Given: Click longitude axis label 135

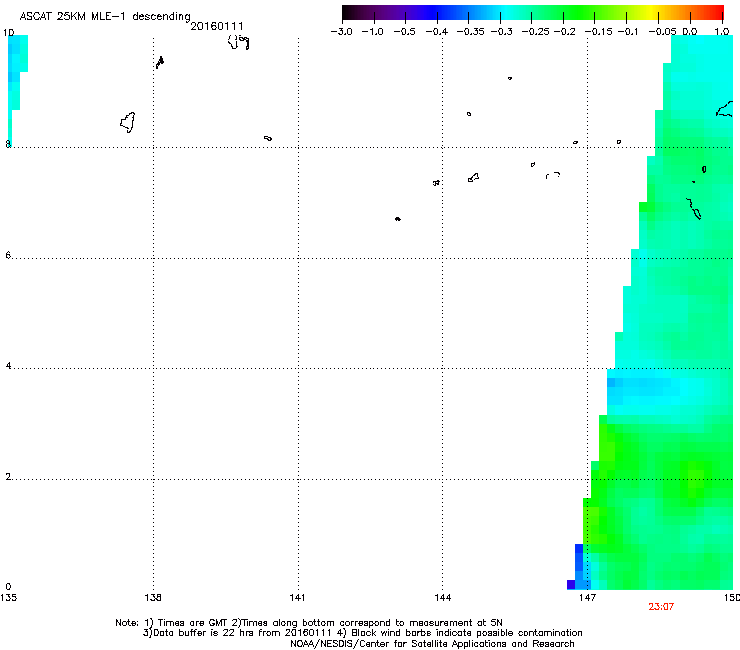Looking at the screenshot, I should (x=8, y=598).
